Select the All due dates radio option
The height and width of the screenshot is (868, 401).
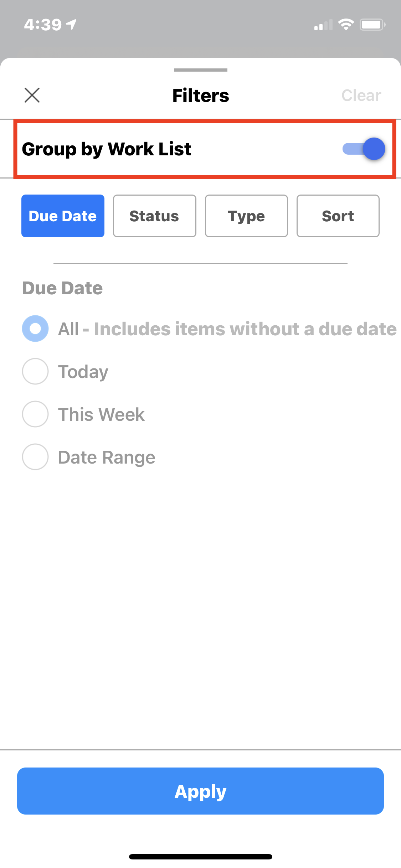(35, 329)
